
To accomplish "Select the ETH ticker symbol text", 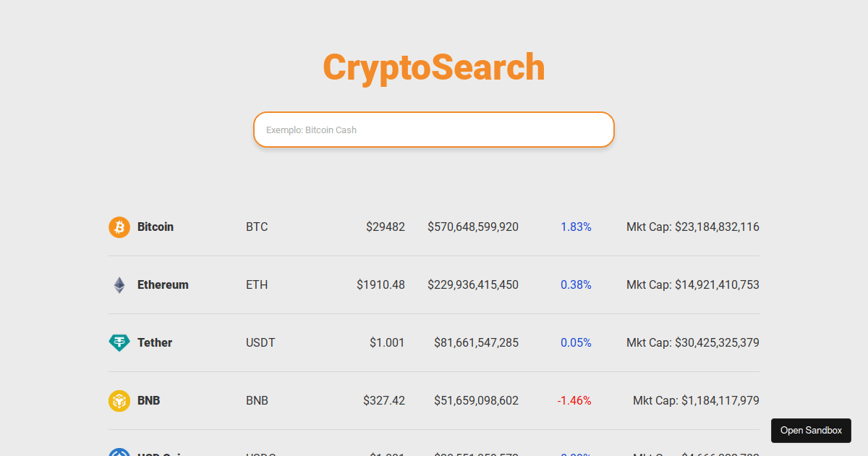I will (x=256, y=284).
